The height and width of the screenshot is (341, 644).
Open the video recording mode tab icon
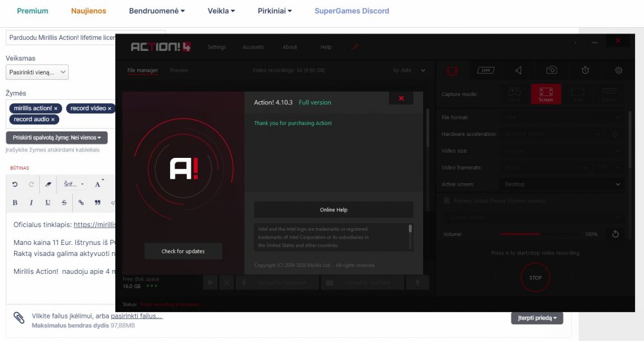pos(452,71)
